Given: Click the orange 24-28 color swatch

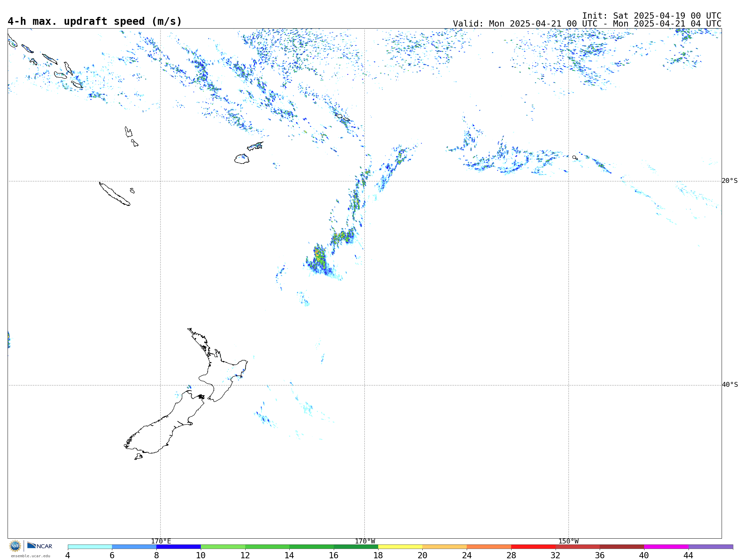Looking at the screenshot, I should 489,547.
